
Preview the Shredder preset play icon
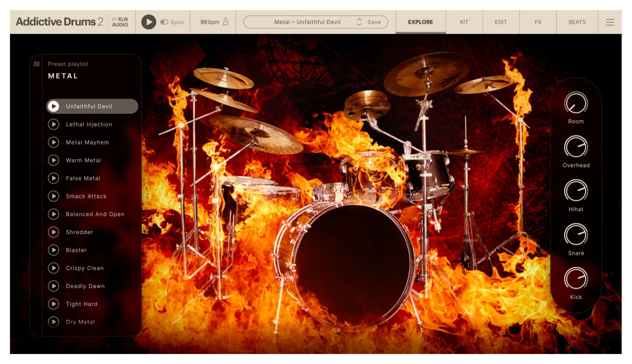(x=53, y=232)
